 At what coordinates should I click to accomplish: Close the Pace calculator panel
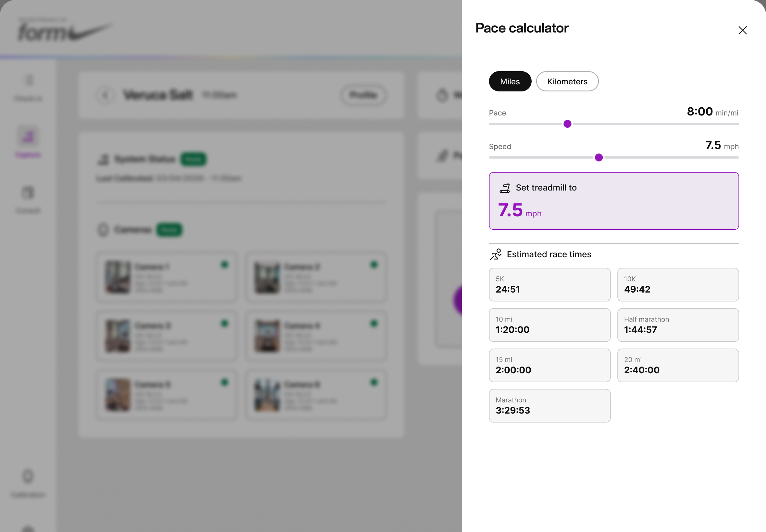(742, 30)
